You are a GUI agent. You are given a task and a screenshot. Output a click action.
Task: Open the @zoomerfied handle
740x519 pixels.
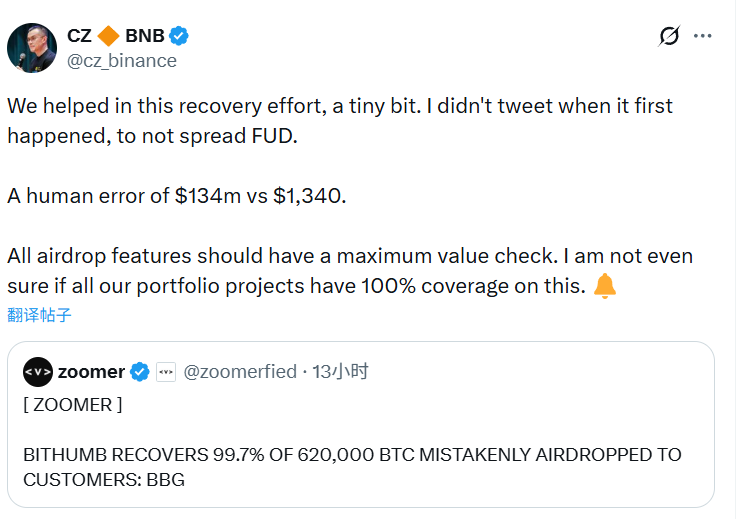pyautogui.click(x=239, y=372)
